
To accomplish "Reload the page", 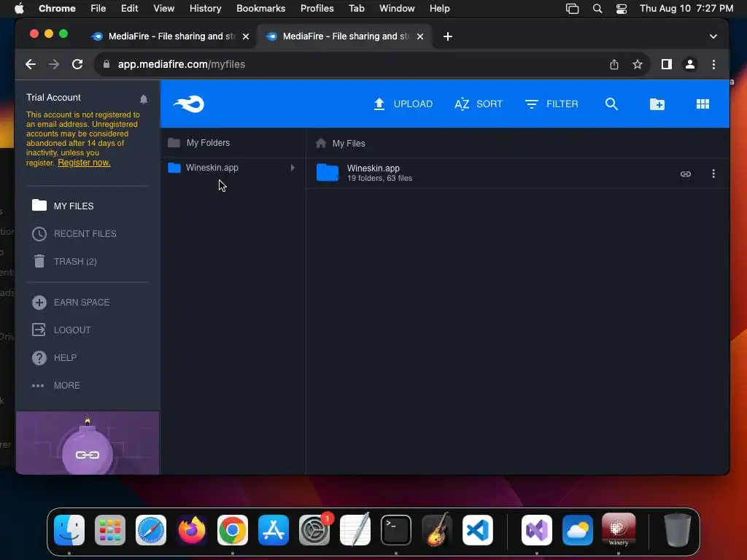I will (x=77, y=64).
